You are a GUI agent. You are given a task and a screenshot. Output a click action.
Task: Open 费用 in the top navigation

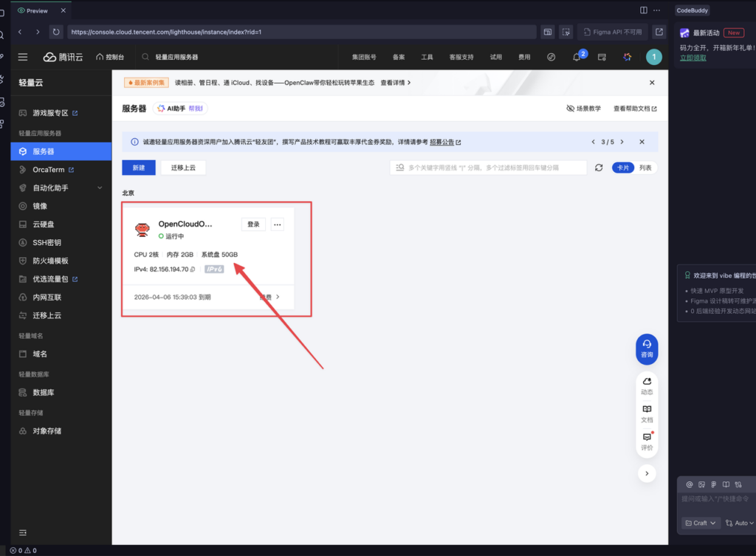pos(523,57)
